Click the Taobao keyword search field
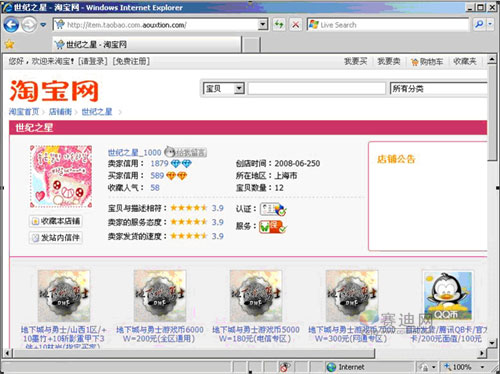500x374 pixels. tap(316, 89)
